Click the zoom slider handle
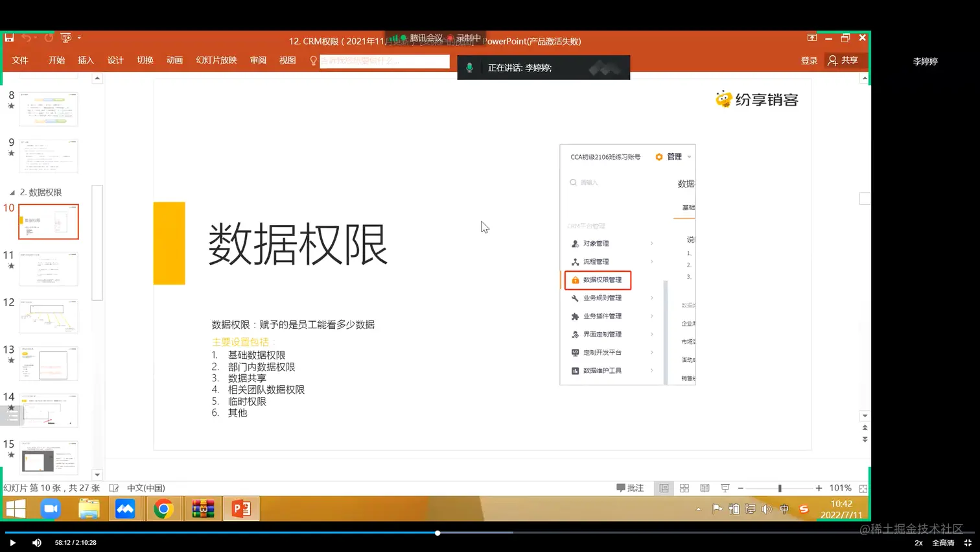The height and width of the screenshot is (552, 980). [x=780, y=488]
